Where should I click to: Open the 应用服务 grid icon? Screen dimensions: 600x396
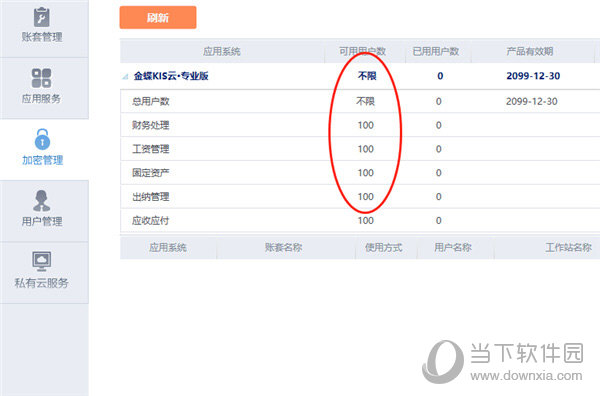click(41, 78)
